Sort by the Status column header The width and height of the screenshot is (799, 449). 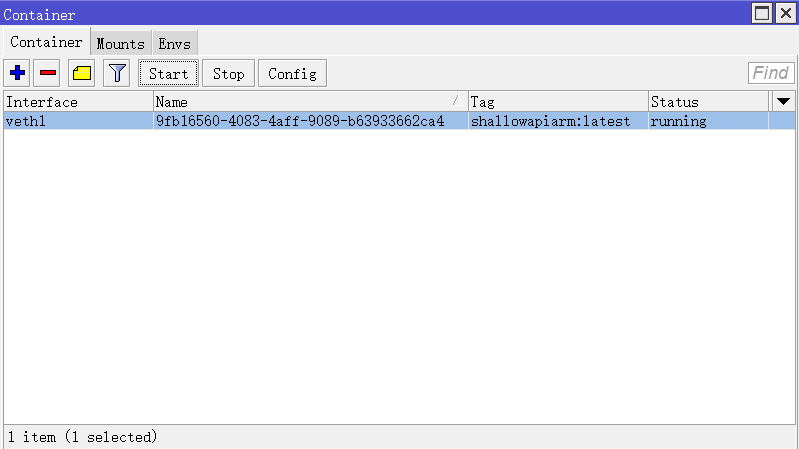tap(708, 102)
